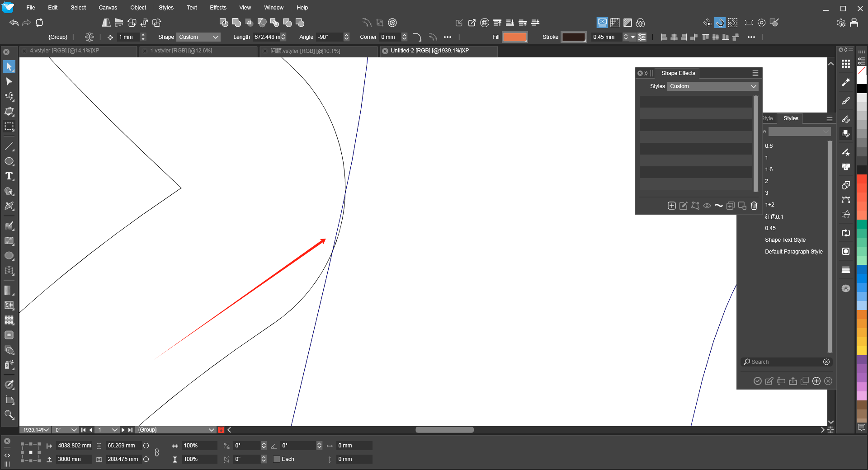Viewport: 868px width, 470px height.
Task: Select the rectangular marquee selection tool
Action: click(9, 127)
